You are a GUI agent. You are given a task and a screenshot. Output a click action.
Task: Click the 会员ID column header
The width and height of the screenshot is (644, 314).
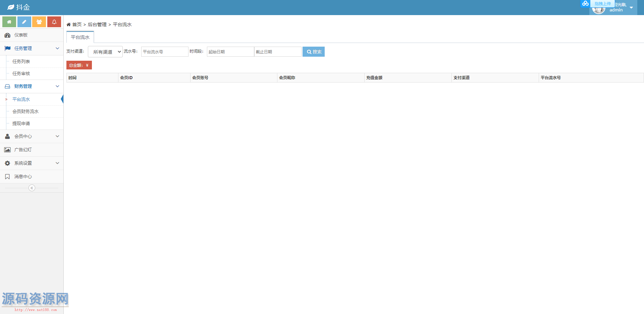pos(154,77)
